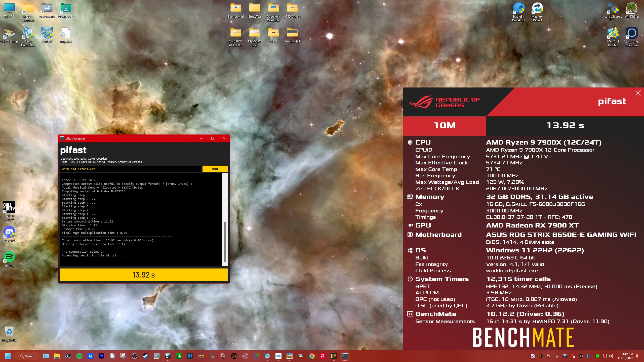The width and height of the screenshot is (644, 362).
Task: Click the yellow 13.92 s result bar
Action: coord(144,275)
